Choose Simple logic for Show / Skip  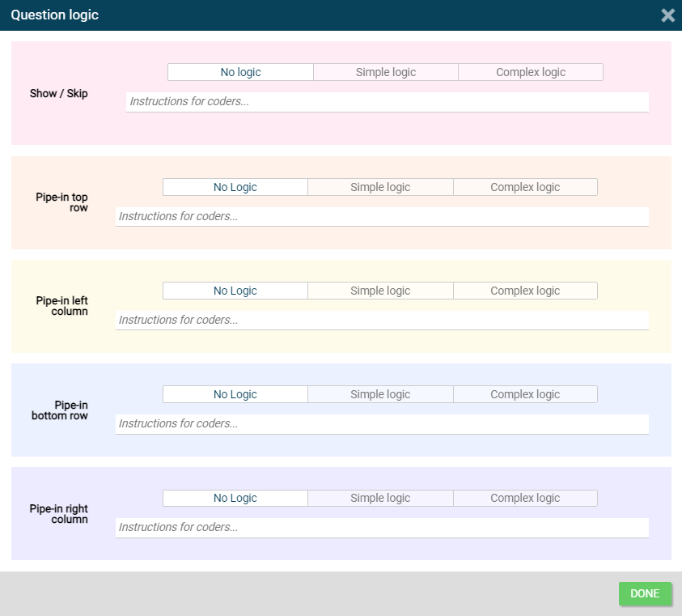coord(386,72)
